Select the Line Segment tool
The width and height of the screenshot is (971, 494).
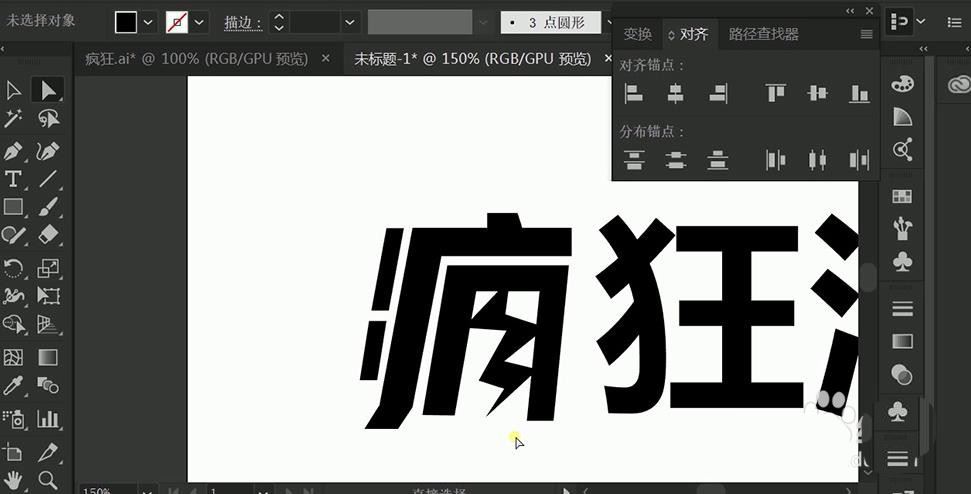tap(48, 180)
